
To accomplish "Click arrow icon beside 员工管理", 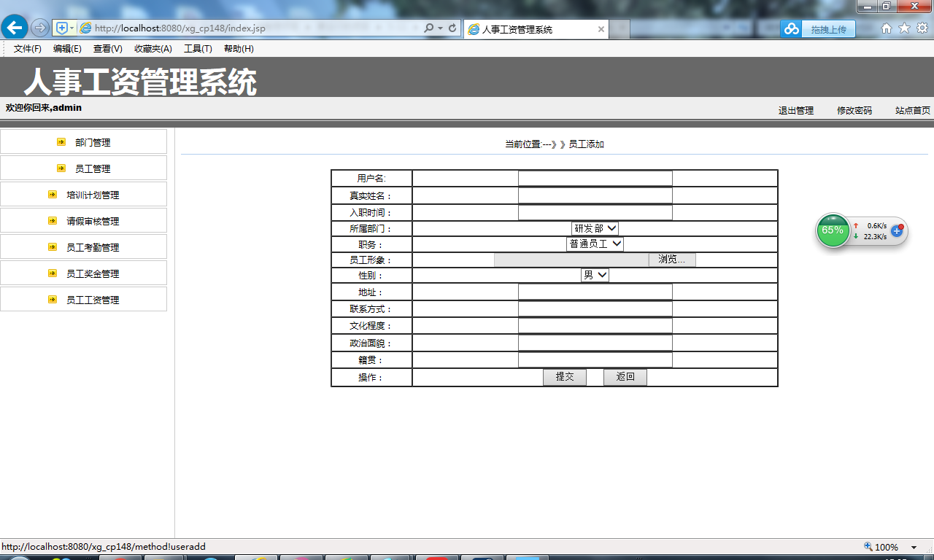I will pos(61,168).
